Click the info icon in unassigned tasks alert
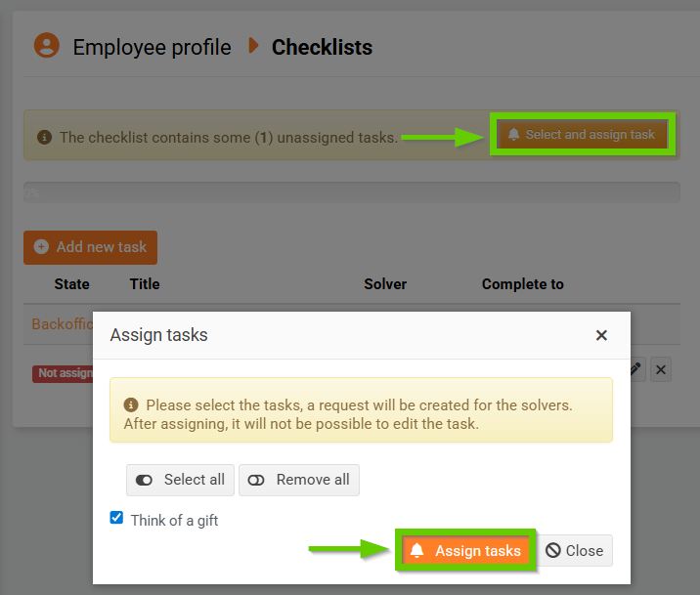This screenshot has width=700, height=595. (44, 137)
